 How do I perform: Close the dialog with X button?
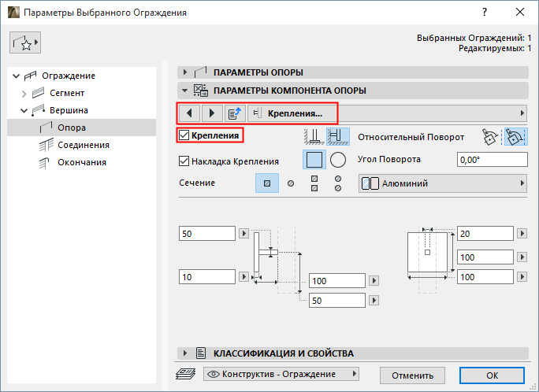coord(520,13)
